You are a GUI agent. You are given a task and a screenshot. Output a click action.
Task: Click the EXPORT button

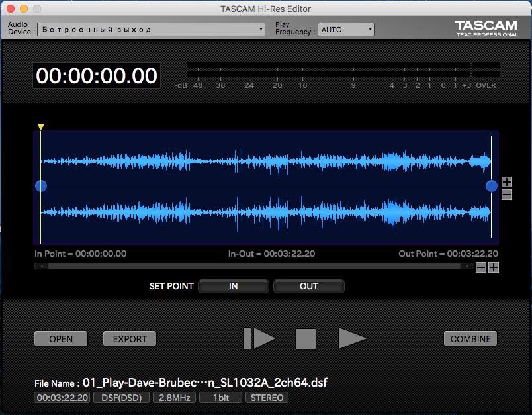(130, 339)
